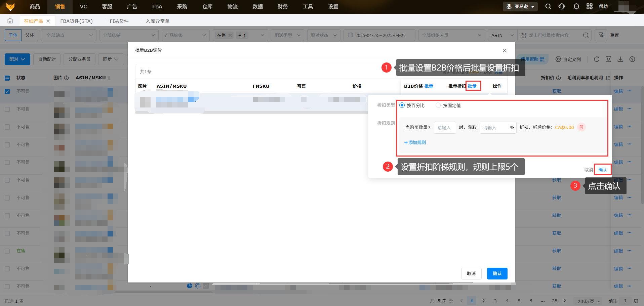Open the hourglass task icon
The width and height of the screenshot is (644, 306).
tap(608, 59)
